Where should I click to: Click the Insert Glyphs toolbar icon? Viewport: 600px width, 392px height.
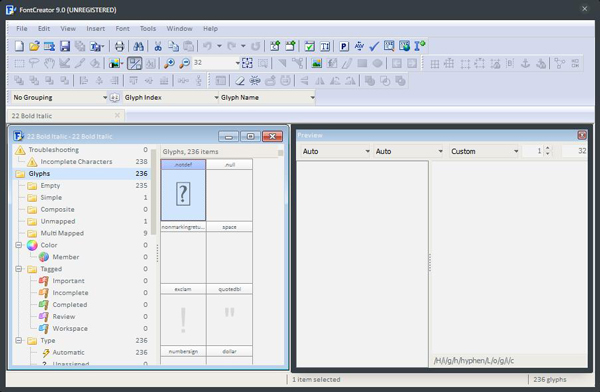coord(290,46)
